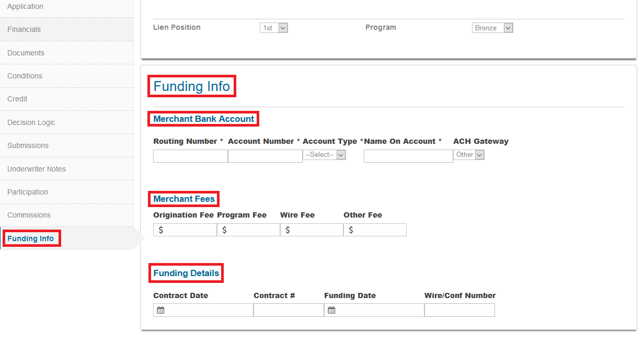Image resolution: width=644 pixels, height=342 pixels.
Task: Focus the Wire/Conf Number input field
Action: click(459, 310)
